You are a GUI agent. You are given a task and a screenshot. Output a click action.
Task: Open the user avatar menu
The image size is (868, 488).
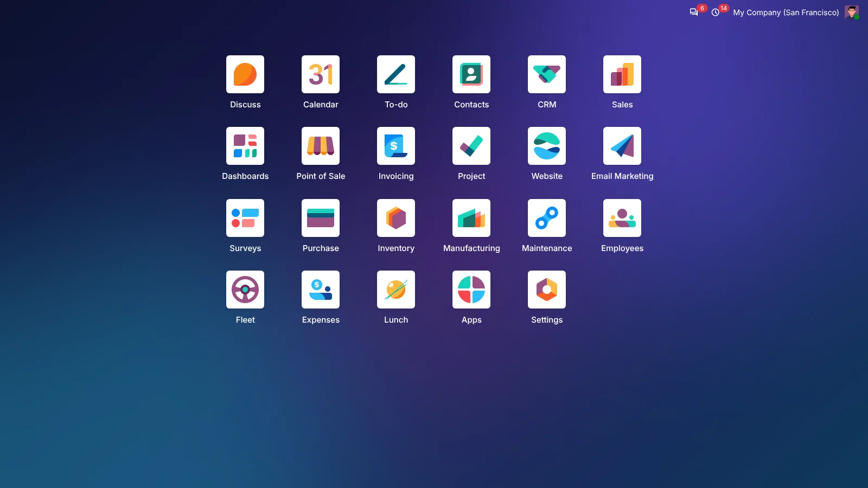pyautogui.click(x=852, y=12)
